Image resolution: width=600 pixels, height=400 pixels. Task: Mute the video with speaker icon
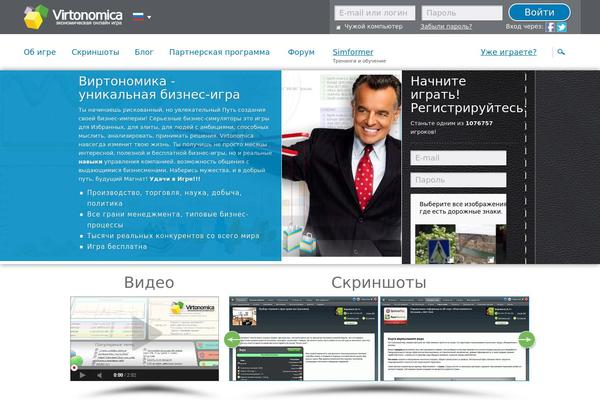coord(99,375)
